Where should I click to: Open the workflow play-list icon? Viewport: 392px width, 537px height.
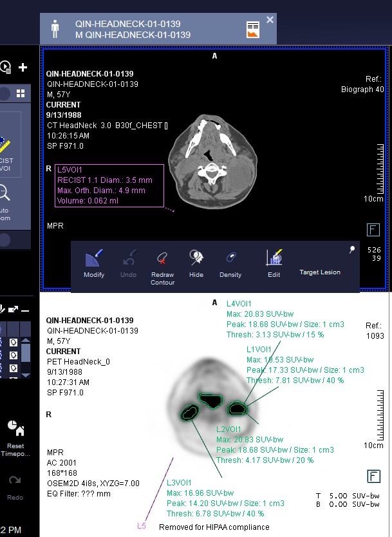[6, 67]
